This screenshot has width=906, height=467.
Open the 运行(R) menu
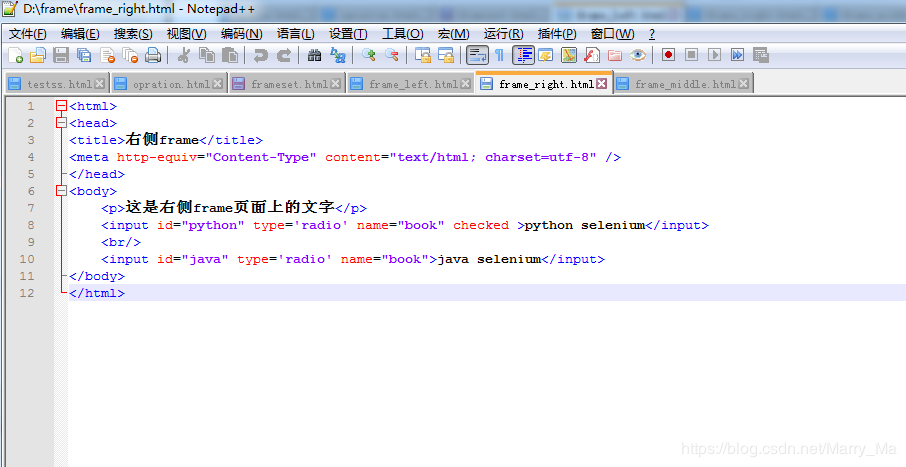[503, 34]
